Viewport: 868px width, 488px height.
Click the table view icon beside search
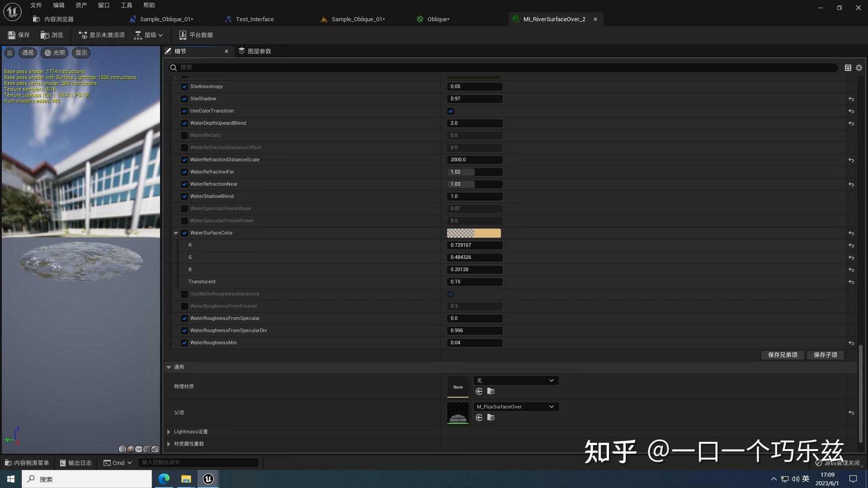click(848, 68)
